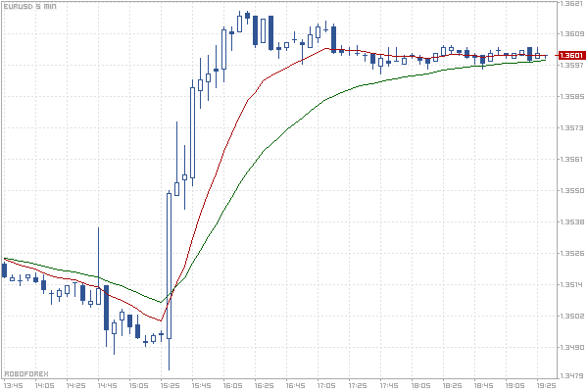Click the red 1.3601 current price label
The height and width of the screenshot is (392, 588).
click(571, 56)
